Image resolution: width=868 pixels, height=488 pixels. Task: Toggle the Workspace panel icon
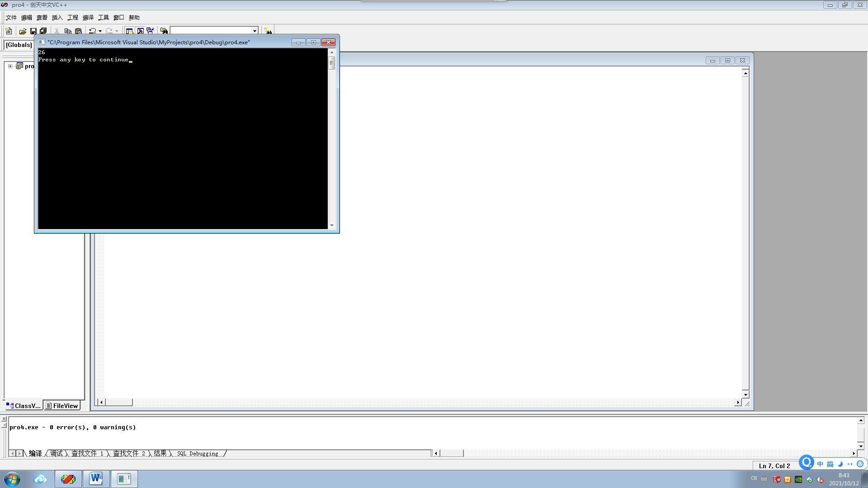[x=129, y=31]
